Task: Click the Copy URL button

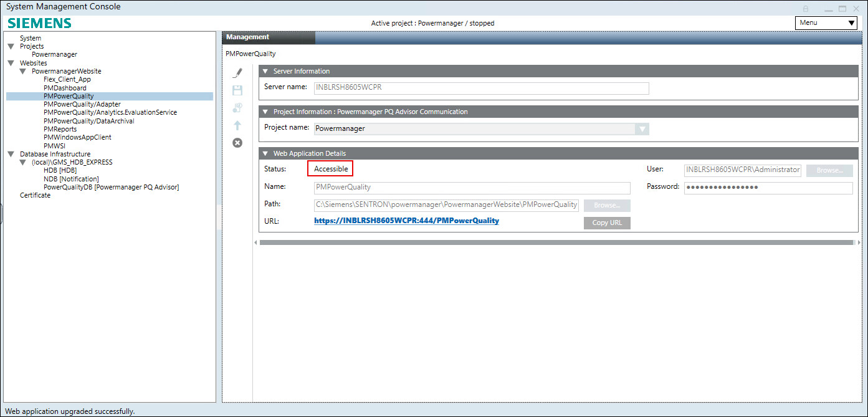Action: 607,223
